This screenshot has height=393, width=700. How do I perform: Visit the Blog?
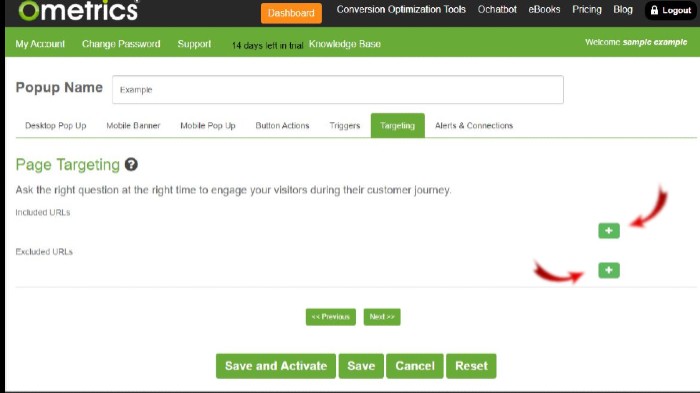click(623, 9)
